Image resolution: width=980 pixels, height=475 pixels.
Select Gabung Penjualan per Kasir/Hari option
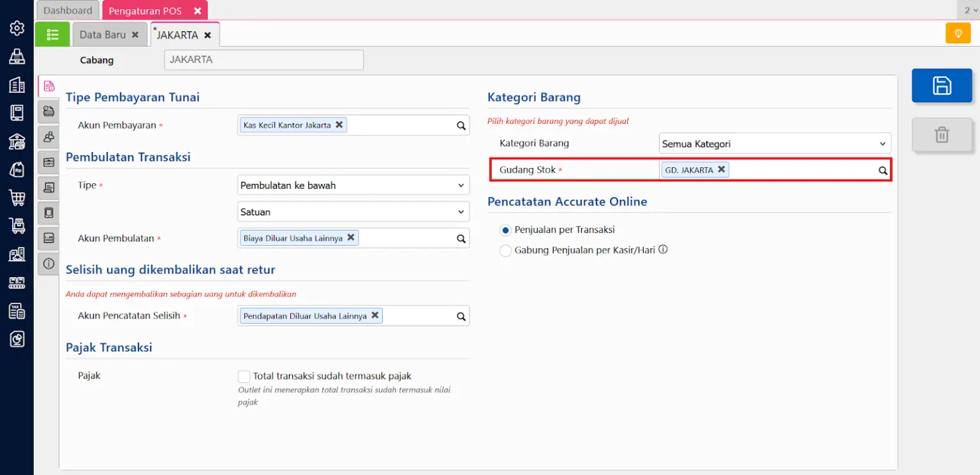[x=506, y=251]
